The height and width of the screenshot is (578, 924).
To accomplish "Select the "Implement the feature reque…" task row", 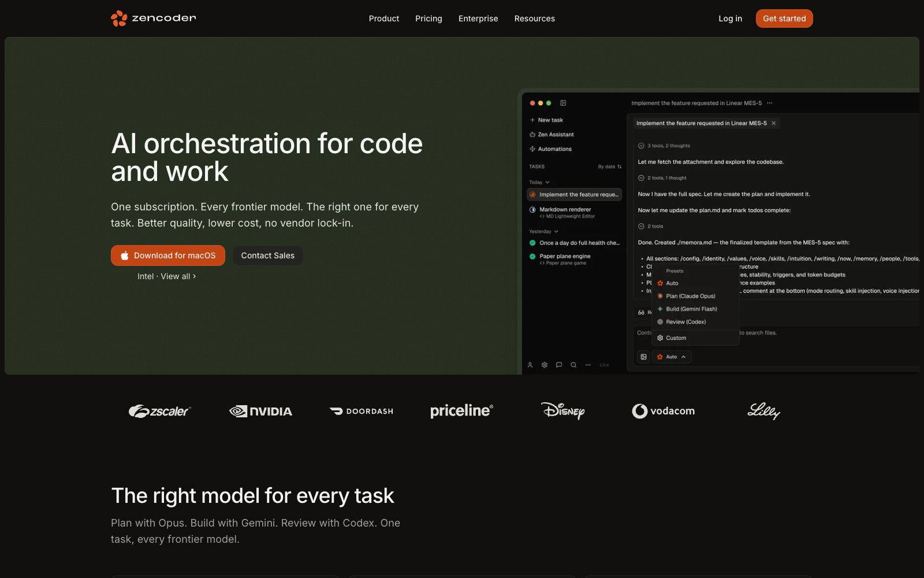I will click(575, 195).
